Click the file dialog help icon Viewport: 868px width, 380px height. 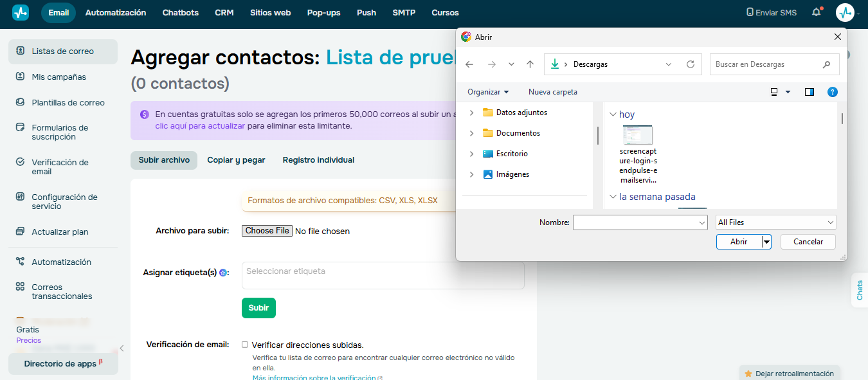point(832,92)
